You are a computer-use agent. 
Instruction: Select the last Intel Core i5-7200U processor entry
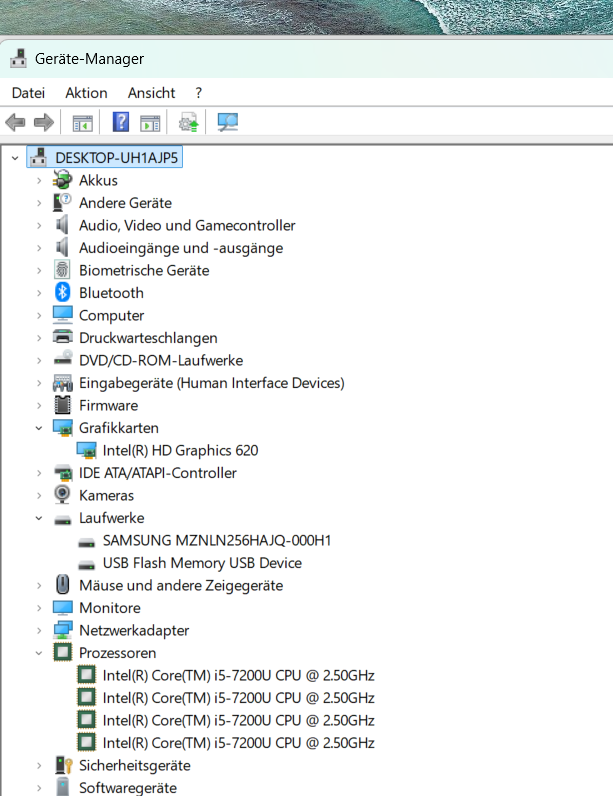pos(239,743)
